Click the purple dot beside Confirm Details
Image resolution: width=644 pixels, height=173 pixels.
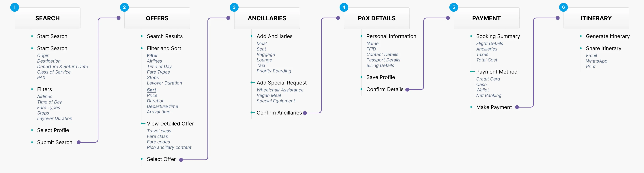pyautogui.click(x=407, y=89)
